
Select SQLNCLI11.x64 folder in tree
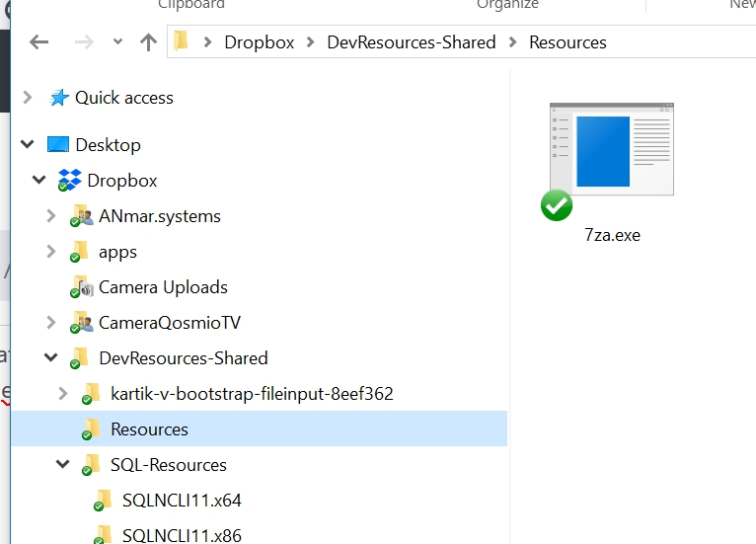(182, 501)
